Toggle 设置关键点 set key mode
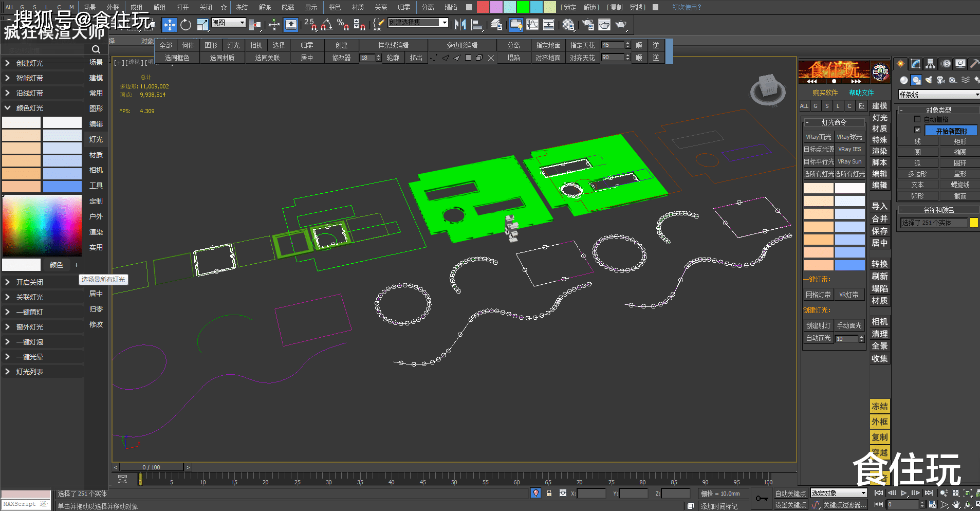 point(790,505)
